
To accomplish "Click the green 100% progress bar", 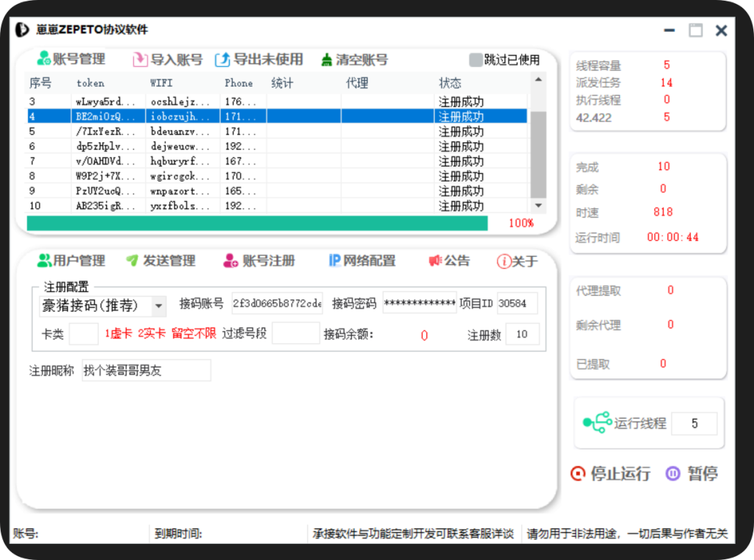I will pyautogui.click(x=258, y=222).
